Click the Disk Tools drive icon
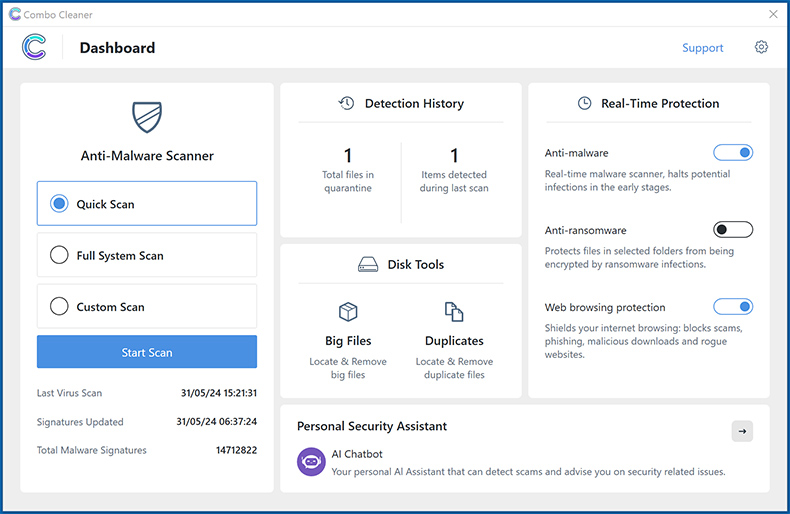This screenshot has width=790, height=514. 368,265
